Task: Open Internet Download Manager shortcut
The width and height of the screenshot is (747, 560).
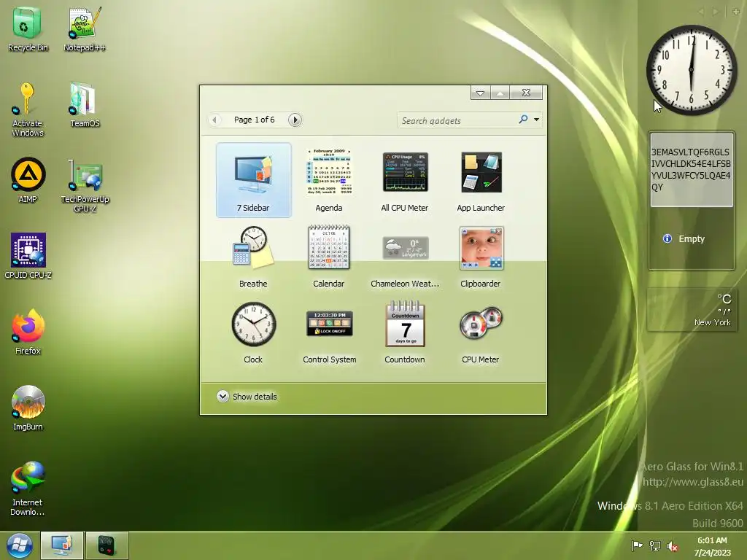Action: pos(28,489)
